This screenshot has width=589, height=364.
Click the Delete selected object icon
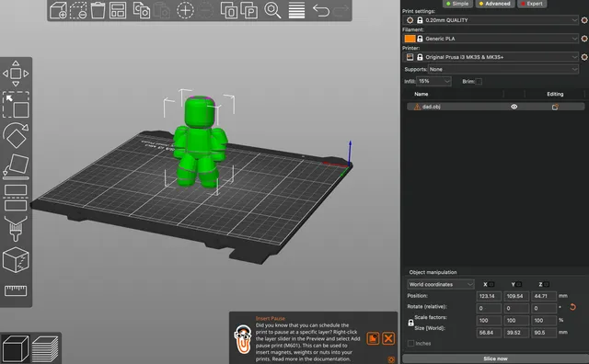78,10
